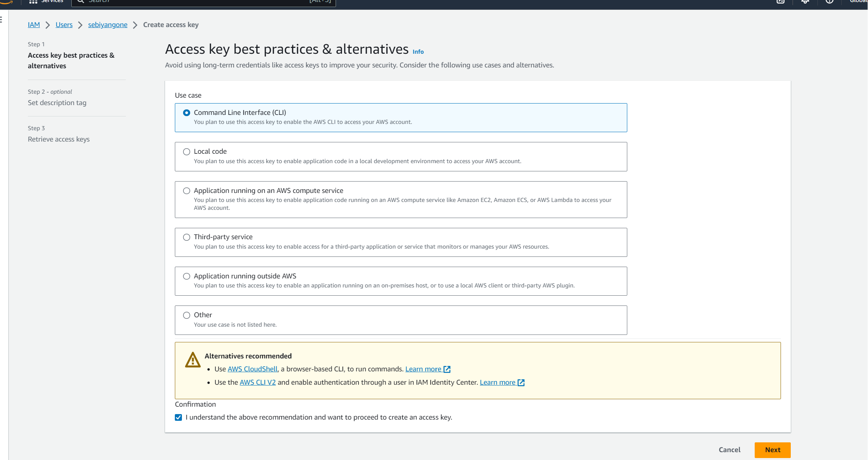Click the Confirmation section label

(195, 404)
